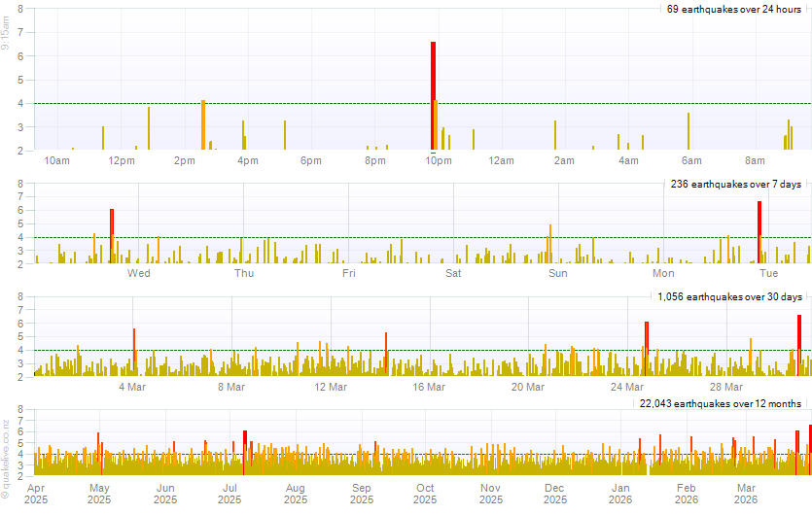Click the '12am' label on the 24-hour axis
Screen dimensions: 812x515
501,160
